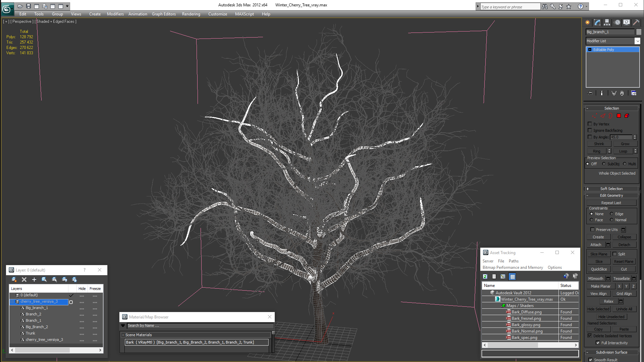Delete highlighted empty layers icon
644x362 pixels.
click(24, 279)
